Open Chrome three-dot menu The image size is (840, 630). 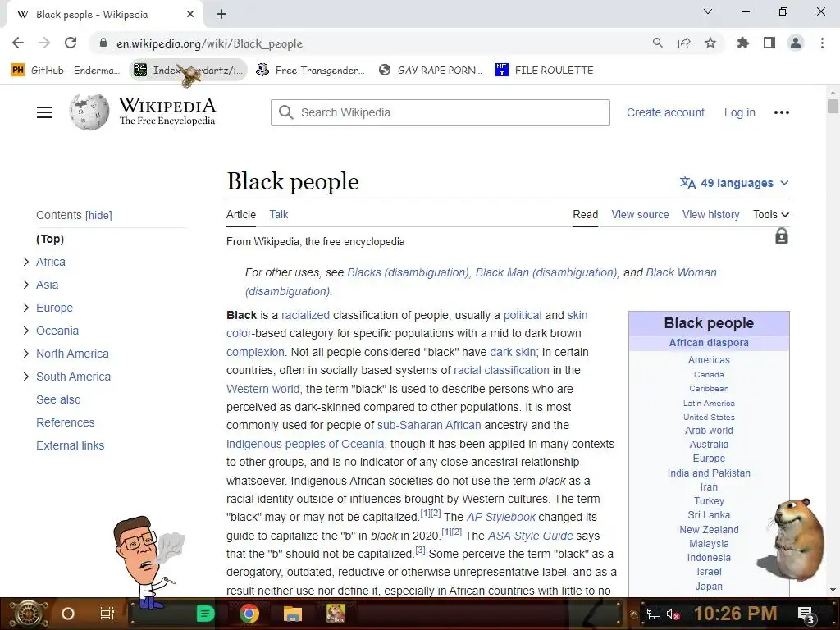822,43
